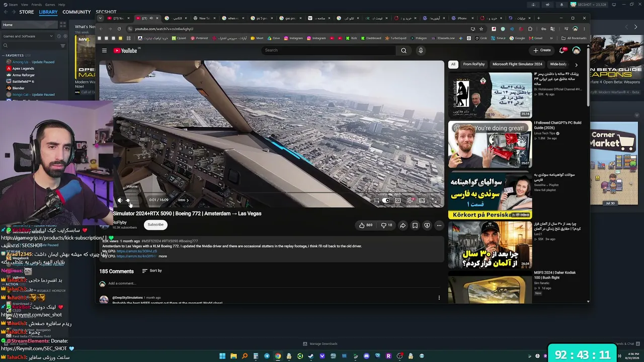Open comment options for DeepSkySimulations comment

439,298
